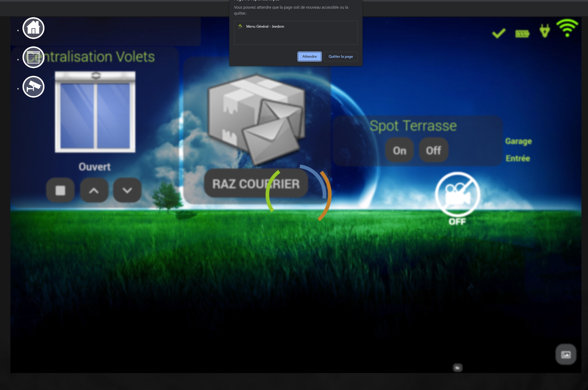The width and height of the screenshot is (588, 390).
Task: Select Menu Général - Jeedom entry
Action: pyautogui.click(x=265, y=26)
